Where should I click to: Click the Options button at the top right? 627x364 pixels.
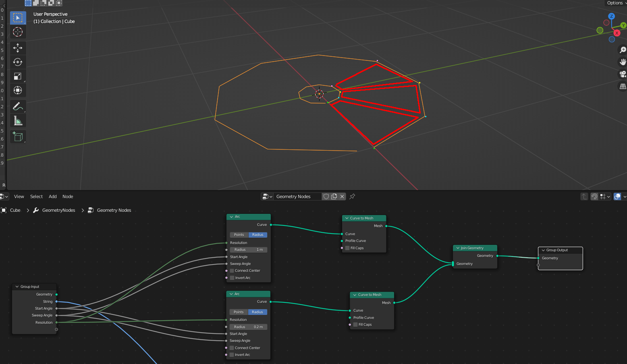(615, 3)
